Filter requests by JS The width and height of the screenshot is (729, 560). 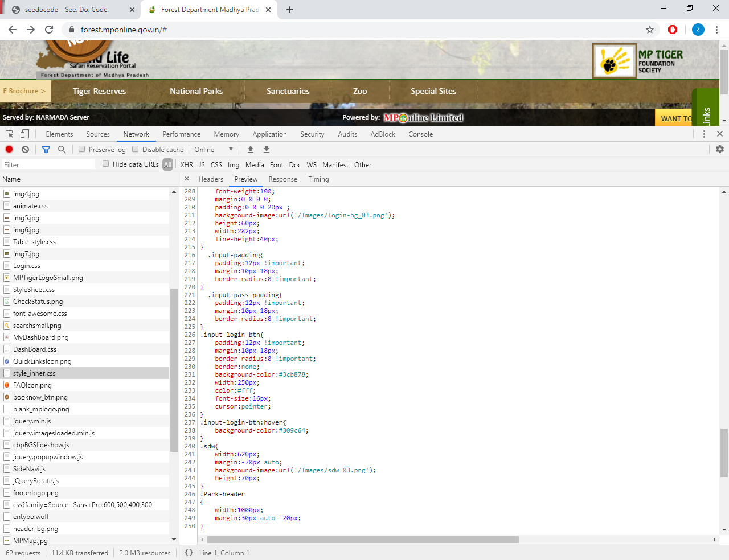click(202, 164)
